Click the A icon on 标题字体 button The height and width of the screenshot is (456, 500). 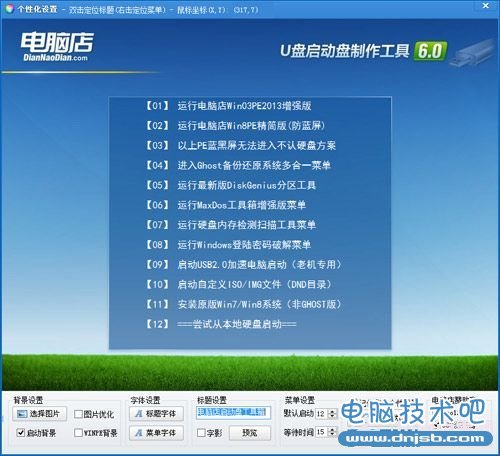point(139,414)
